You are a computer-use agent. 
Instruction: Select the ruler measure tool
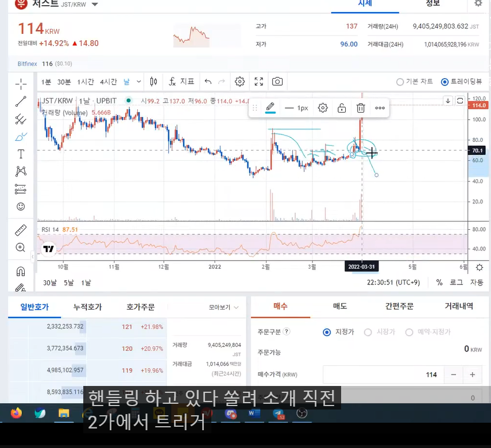click(21, 230)
